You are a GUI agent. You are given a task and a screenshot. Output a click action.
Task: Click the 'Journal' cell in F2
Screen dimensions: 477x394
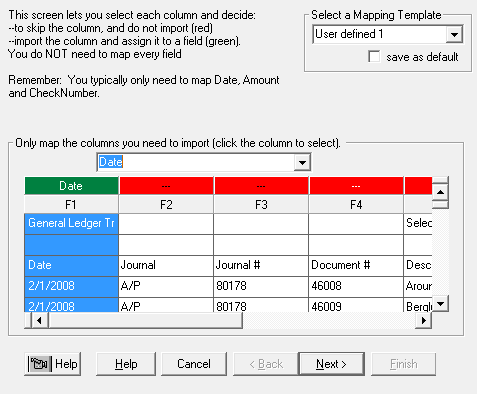(x=166, y=266)
